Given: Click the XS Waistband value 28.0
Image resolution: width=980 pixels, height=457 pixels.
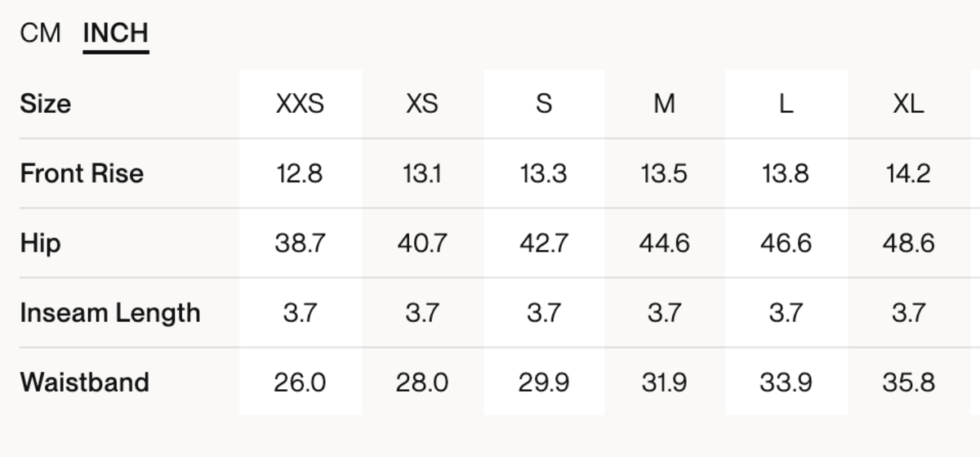Looking at the screenshot, I should pyautogui.click(x=421, y=383).
